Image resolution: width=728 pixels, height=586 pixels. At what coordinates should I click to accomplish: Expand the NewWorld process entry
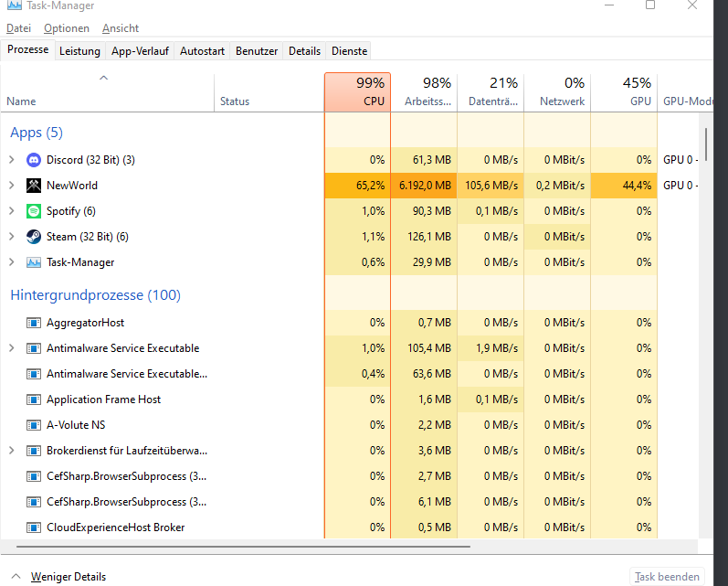tap(12, 186)
